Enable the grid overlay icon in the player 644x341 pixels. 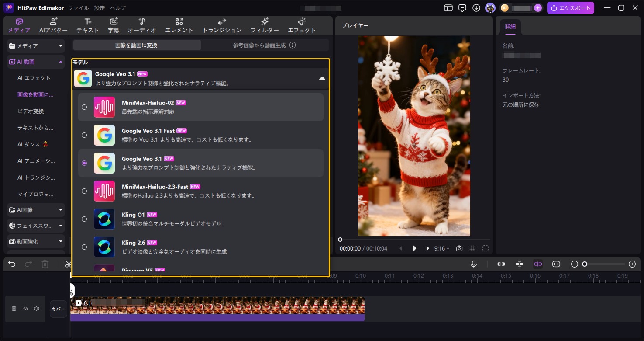472,248
